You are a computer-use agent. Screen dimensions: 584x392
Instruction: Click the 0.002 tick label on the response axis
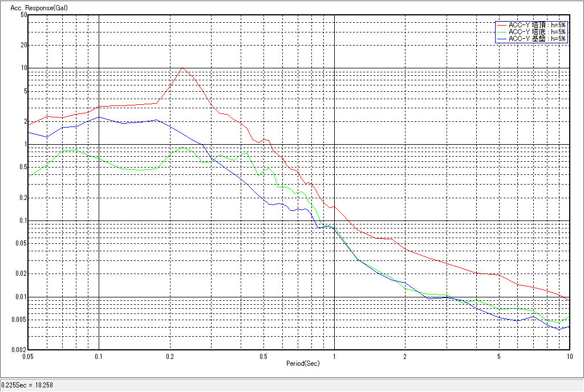click(19, 350)
